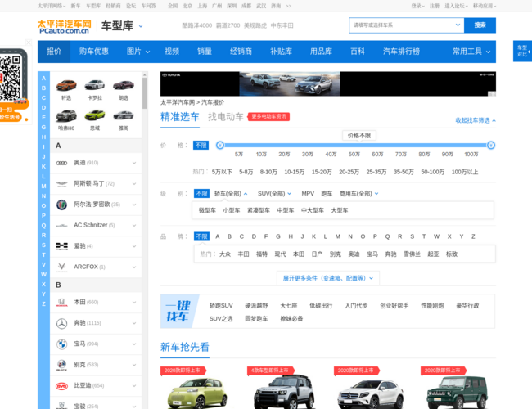Image resolution: width=532 pixels, height=409 pixels.
Task: Choose 跑车 vehicle class
Action: 327,194
